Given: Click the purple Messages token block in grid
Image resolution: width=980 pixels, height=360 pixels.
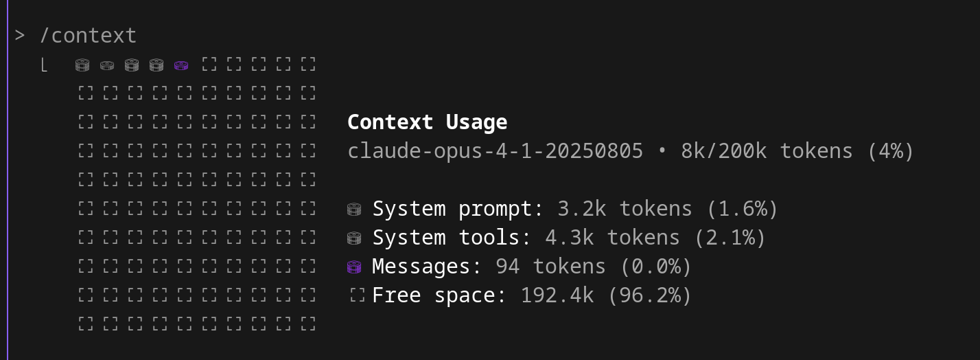Looking at the screenshot, I should point(181,65).
